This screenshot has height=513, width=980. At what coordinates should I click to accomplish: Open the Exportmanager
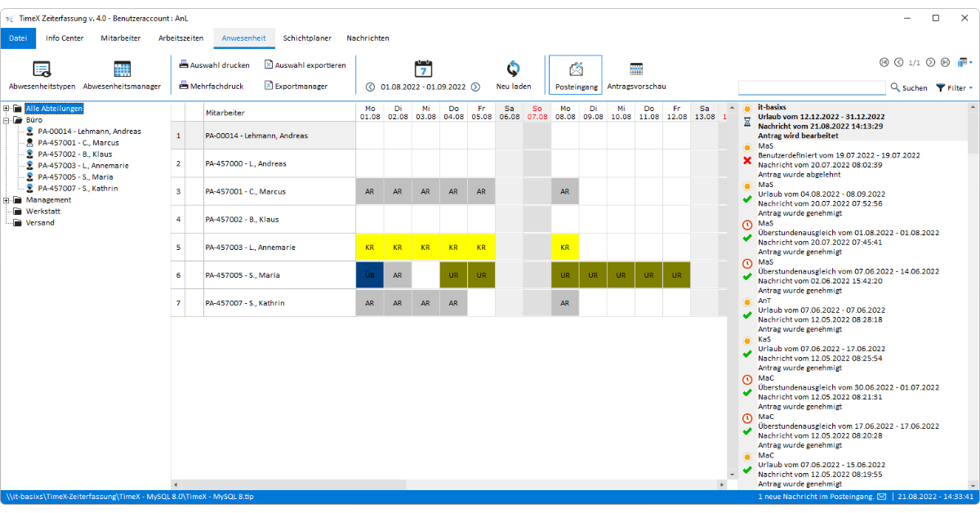click(296, 86)
